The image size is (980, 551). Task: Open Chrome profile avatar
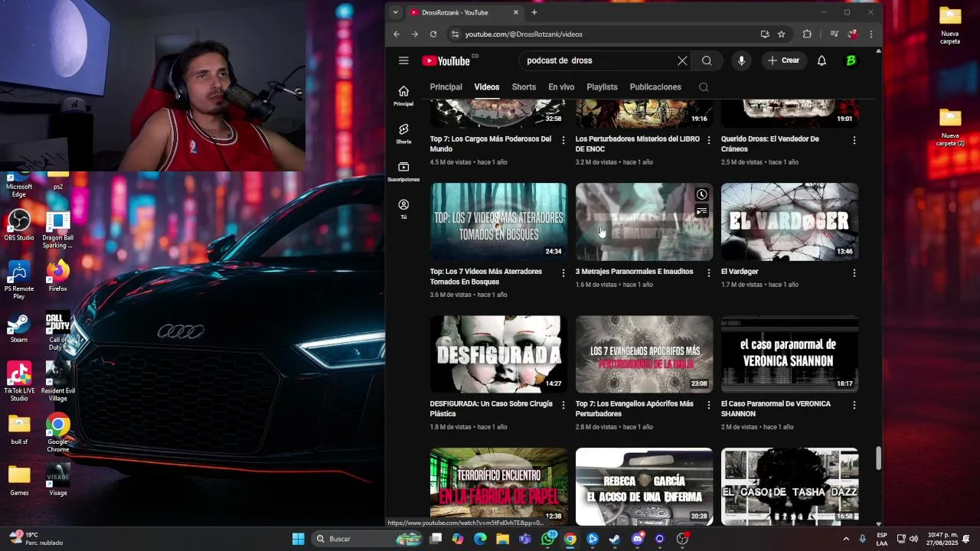[853, 34]
